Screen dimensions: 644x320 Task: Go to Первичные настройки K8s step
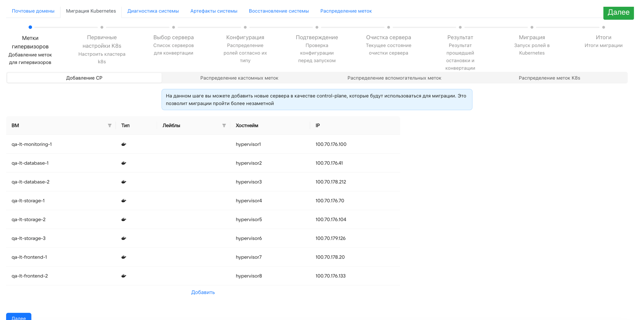coord(102,46)
